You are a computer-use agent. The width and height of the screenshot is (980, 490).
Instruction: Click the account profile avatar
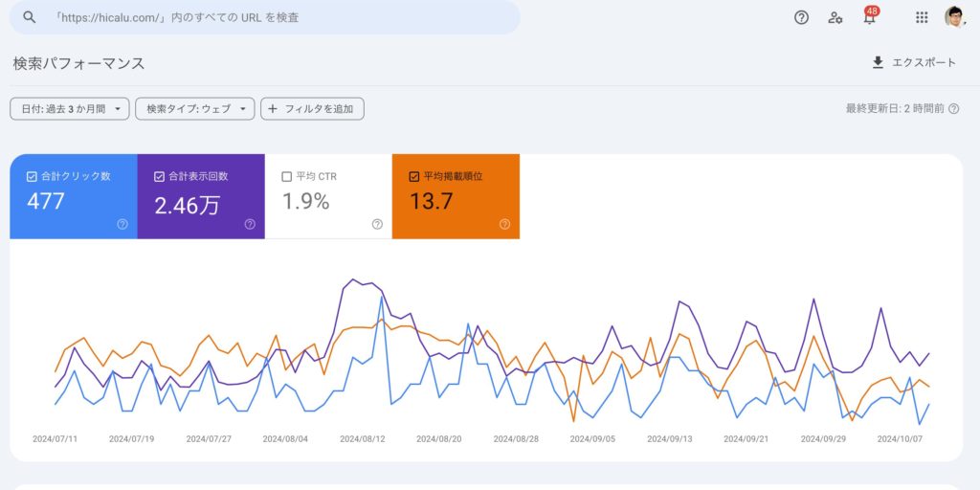pos(954,17)
